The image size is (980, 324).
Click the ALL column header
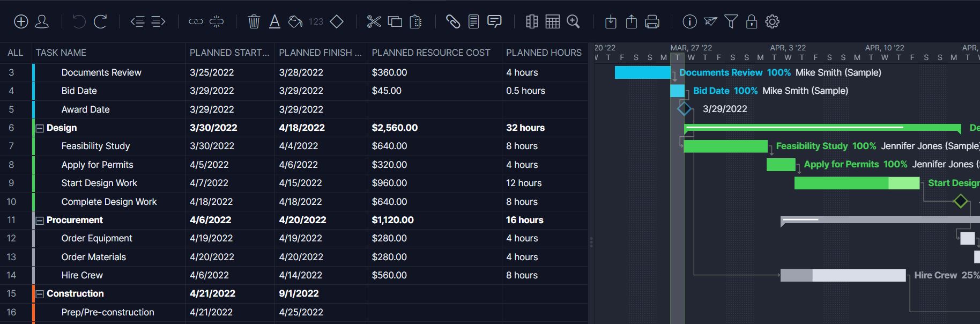15,53
